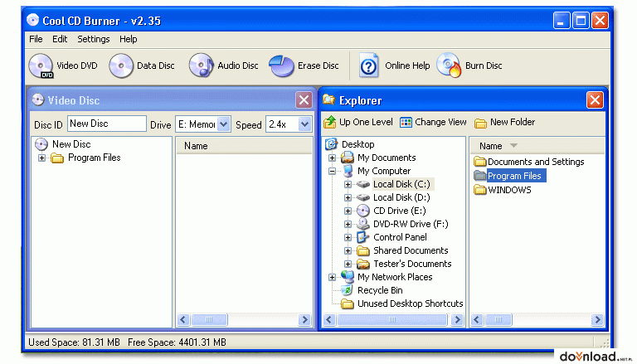Open the Edit menu
Image resolution: width=637 pixels, height=364 pixels.
pyautogui.click(x=60, y=40)
